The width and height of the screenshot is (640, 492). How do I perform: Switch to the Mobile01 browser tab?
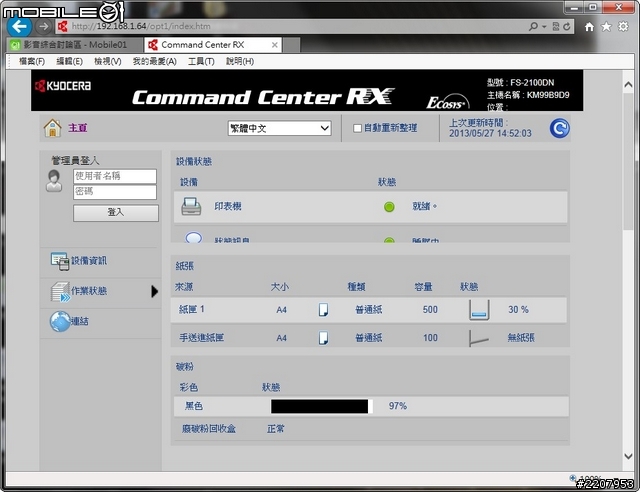(x=74, y=45)
